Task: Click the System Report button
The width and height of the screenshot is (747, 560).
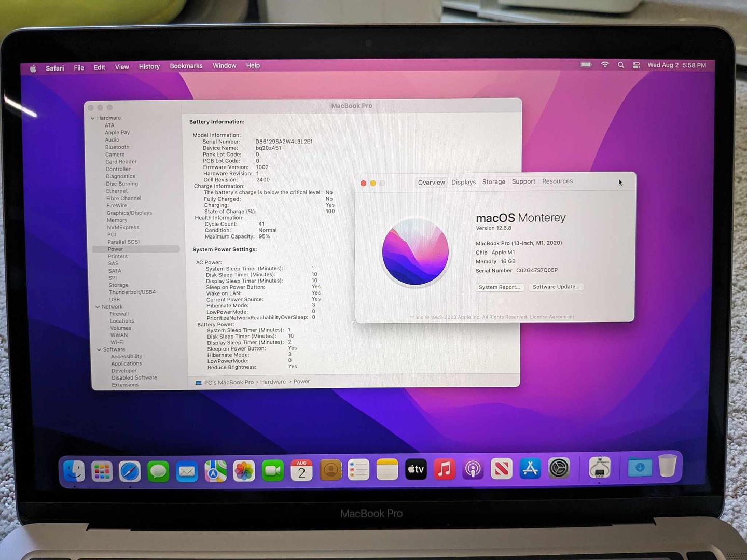Action: click(x=500, y=287)
